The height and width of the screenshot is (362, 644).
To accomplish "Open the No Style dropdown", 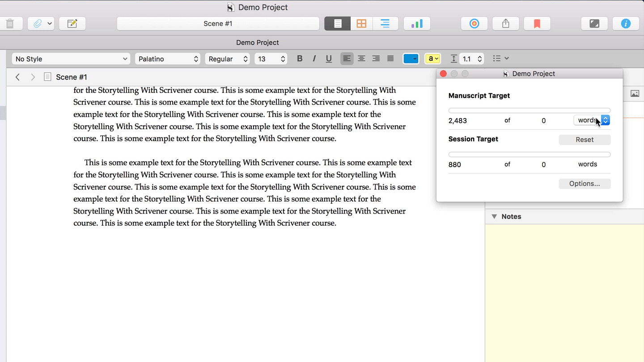I will pyautogui.click(x=71, y=59).
